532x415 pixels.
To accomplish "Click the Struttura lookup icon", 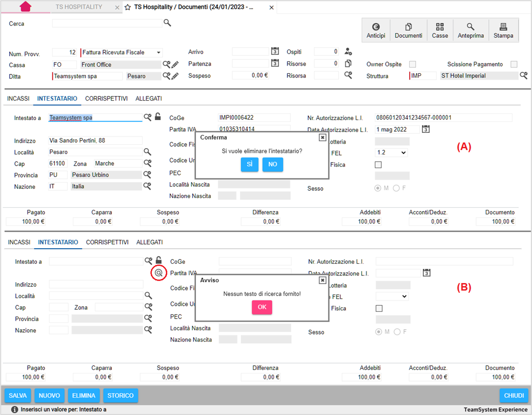I will point(523,75).
